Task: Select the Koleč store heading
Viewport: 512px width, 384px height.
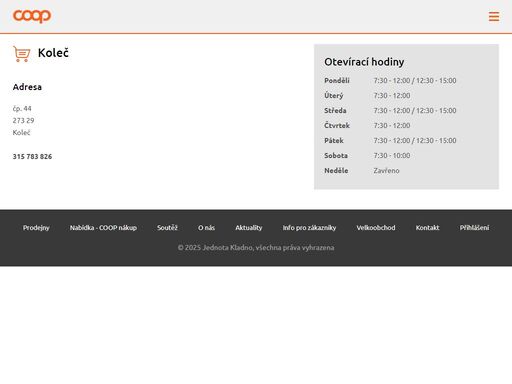Action: tap(53, 53)
